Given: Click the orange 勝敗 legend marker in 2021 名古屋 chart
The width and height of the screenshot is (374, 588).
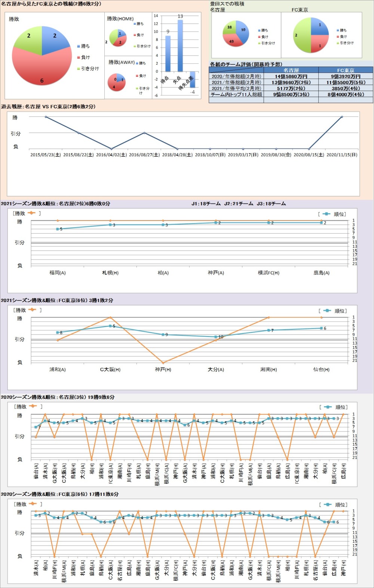Looking at the screenshot, I should pyautogui.click(x=31, y=213).
